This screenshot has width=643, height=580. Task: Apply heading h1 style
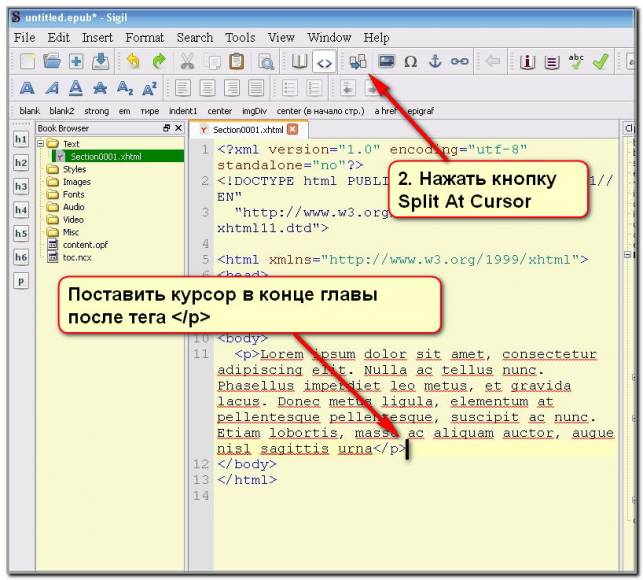point(21,139)
